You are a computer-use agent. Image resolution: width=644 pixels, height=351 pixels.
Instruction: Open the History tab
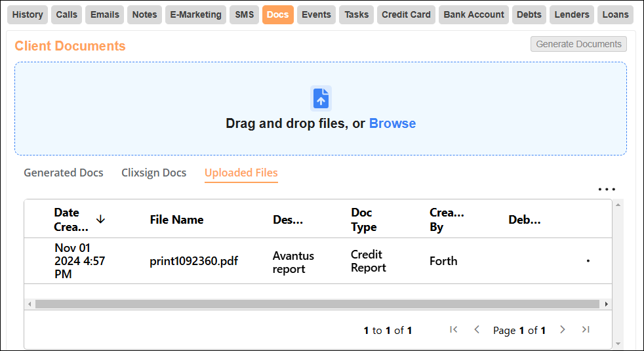pos(28,15)
